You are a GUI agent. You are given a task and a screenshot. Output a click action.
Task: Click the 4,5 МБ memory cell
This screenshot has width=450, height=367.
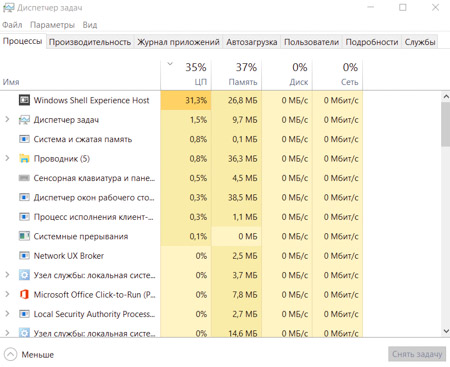click(x=237, y=178)
